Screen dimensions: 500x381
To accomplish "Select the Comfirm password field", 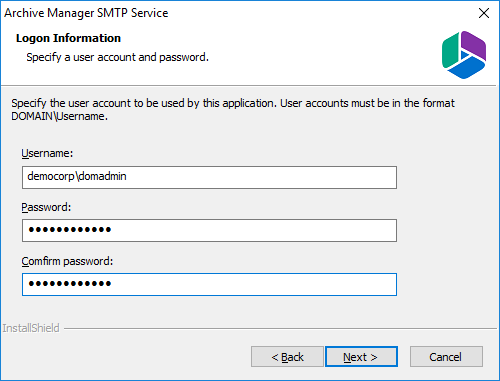I will click(209, 284).
